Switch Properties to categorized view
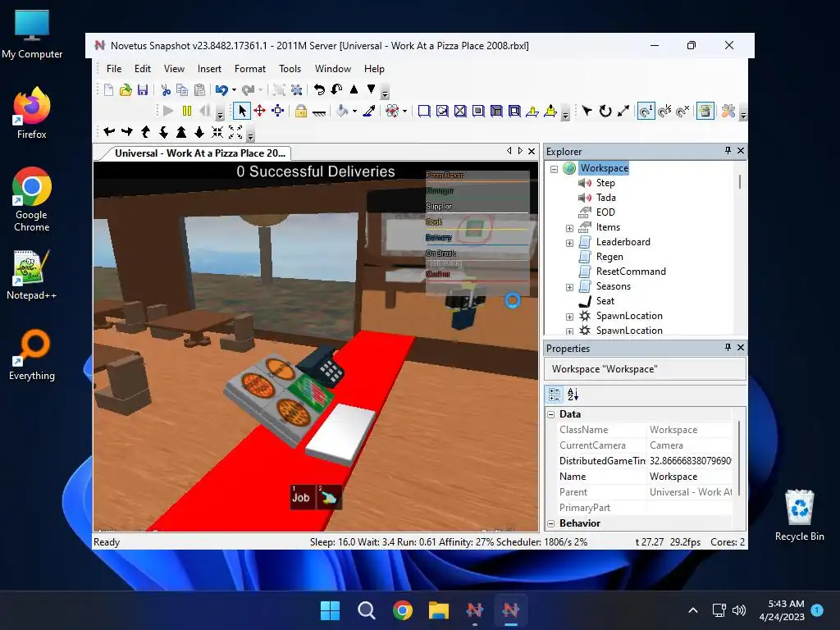Viewport: 840px width, 630px height. (555, 395)
